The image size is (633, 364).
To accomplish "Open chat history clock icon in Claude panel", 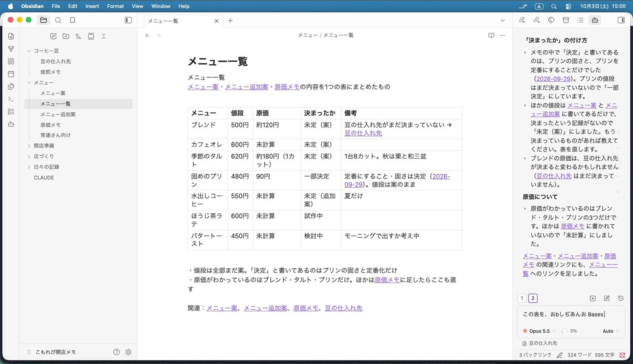I will pyautogui.click(x=621, y=298).
